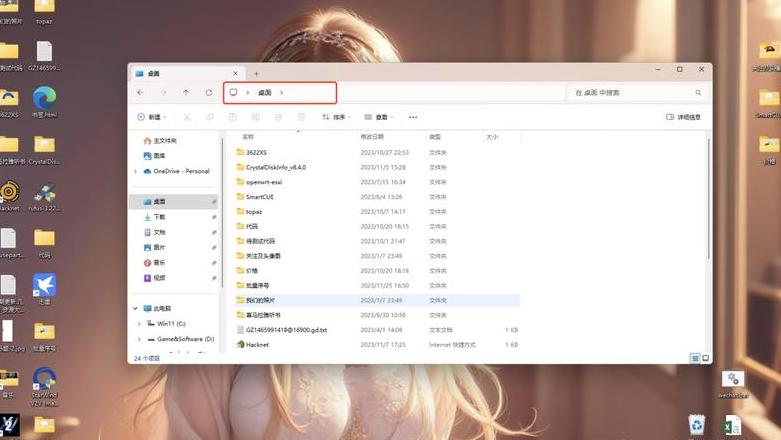This screenshot has height=440, width=781.
Task: Toggle the Details pane (详细信息)
Action: pos(683,117)
